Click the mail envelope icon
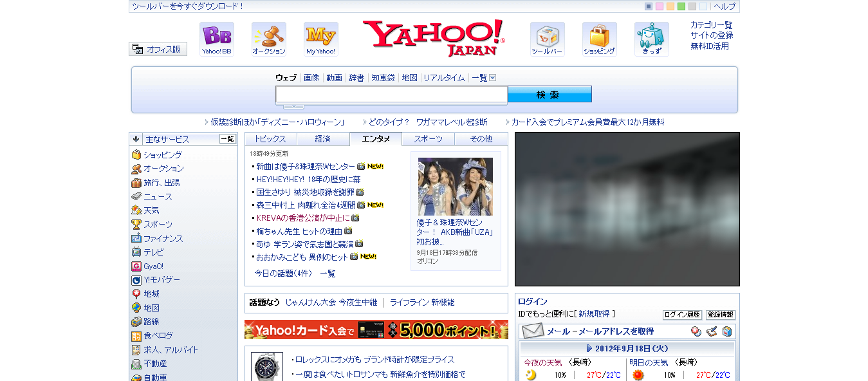 coord(533,331)
